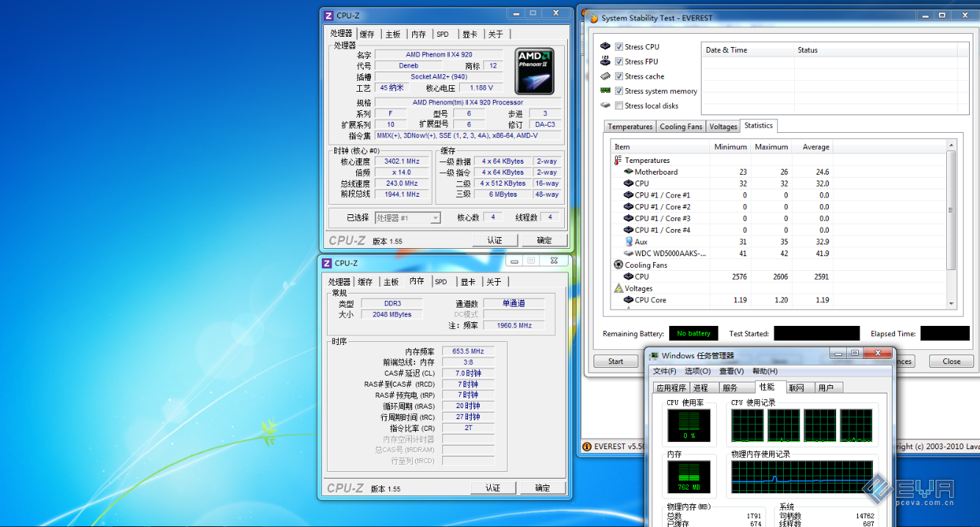Click the AMD Phenom II logo in CPU-Z
The image size is (980, 527).
click(x=534, y=71)
